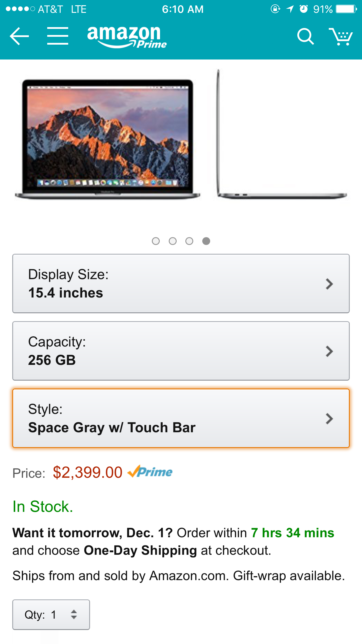Select the fourth image page dot
The height and width of the screenshot is (644, 362).
coord(206,241)
